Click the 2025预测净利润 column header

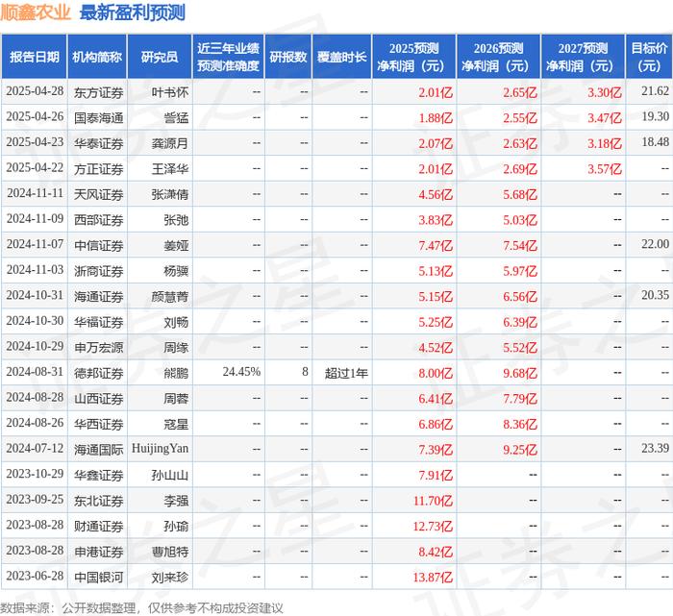coord(413,57)
